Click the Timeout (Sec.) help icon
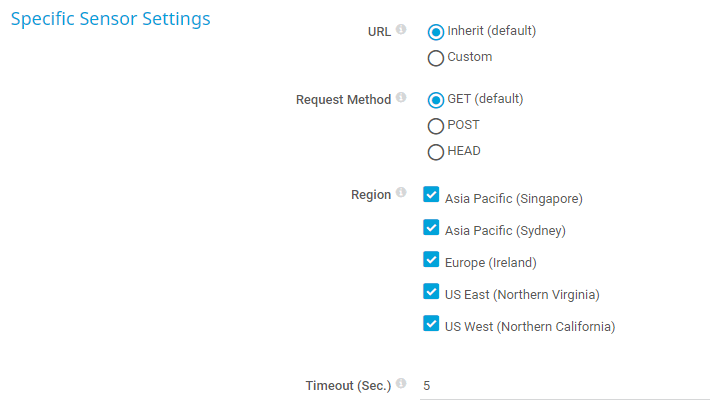This screenshot has height=412, width=710. click(401, 383)
